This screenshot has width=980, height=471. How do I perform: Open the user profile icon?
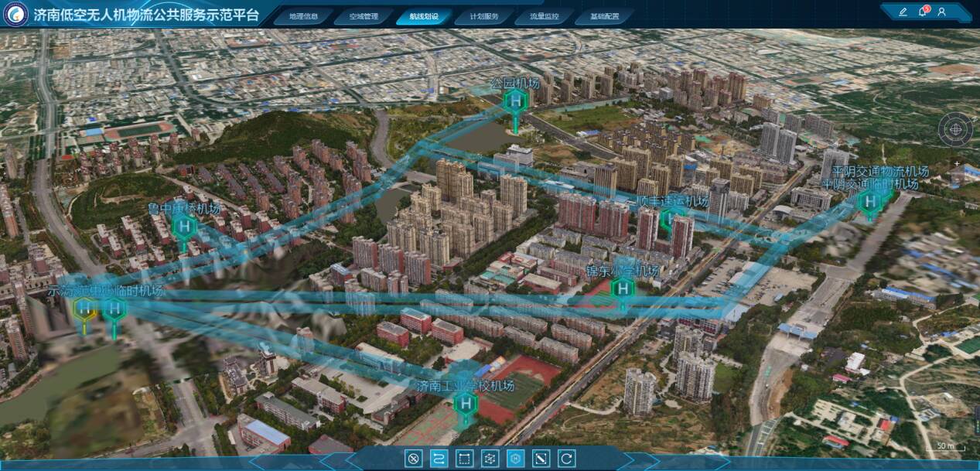941,12
